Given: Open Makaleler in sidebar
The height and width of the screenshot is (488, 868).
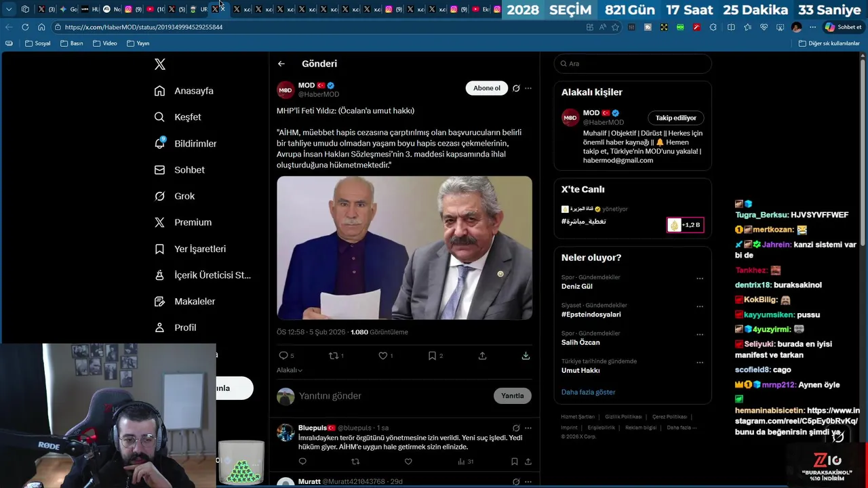Looking at the screenshot, I should pos(185,302).
